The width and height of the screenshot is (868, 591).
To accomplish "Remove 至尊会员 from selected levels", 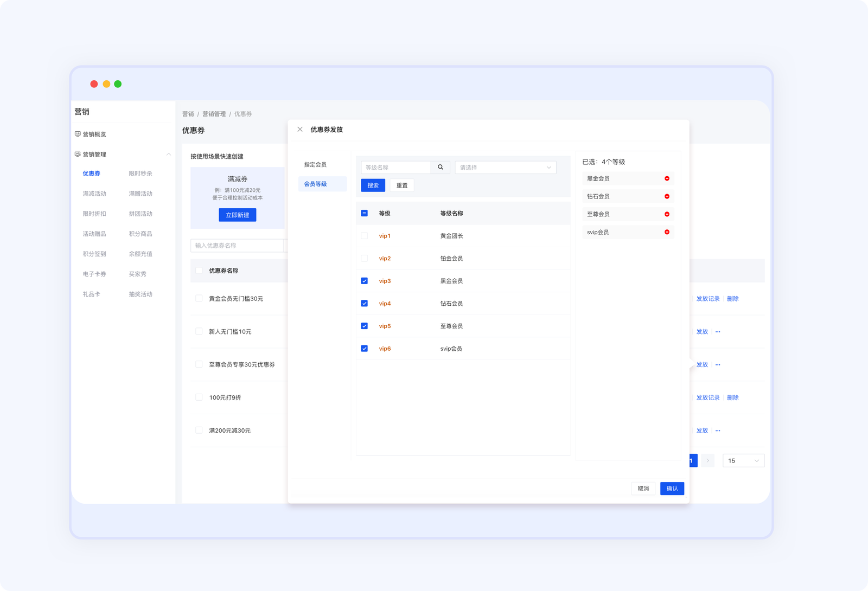I will [667, 214].
